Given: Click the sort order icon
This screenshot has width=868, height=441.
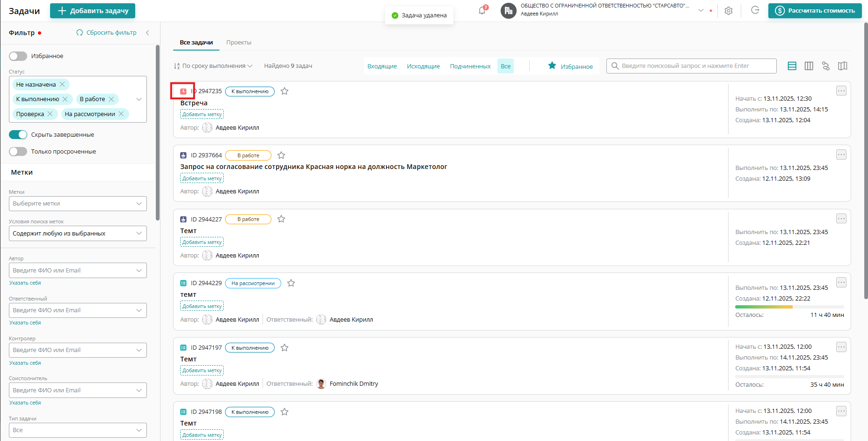Looking at the screenshot, I should coord(177,66).
